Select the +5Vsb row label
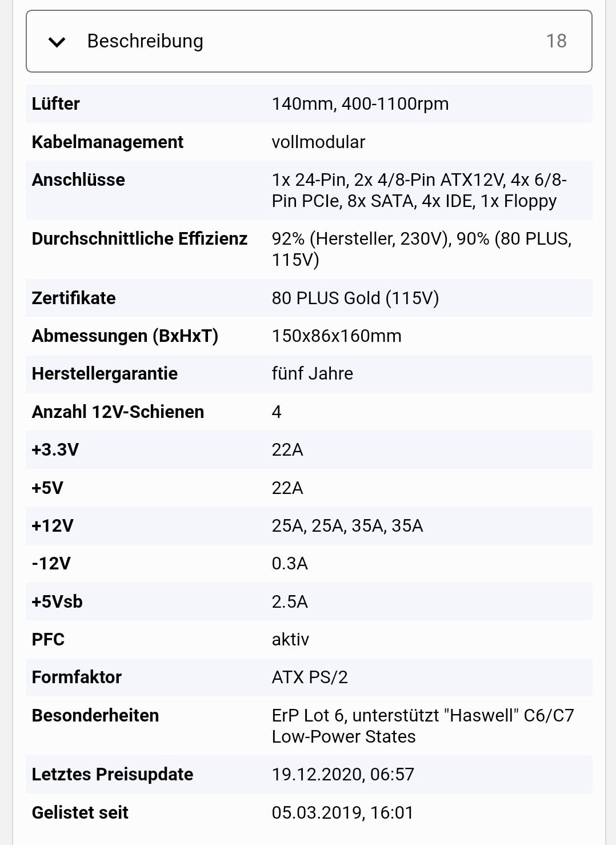The height and width of the screenshot is (845, 616). (x=57, y=601)
